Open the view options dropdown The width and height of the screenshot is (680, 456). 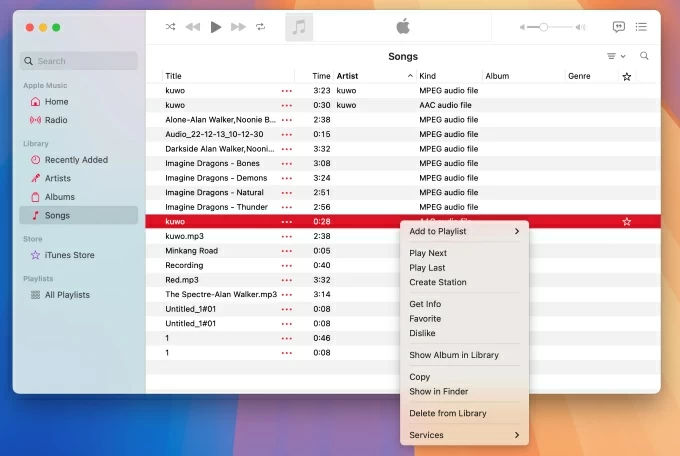pos(615,56)
